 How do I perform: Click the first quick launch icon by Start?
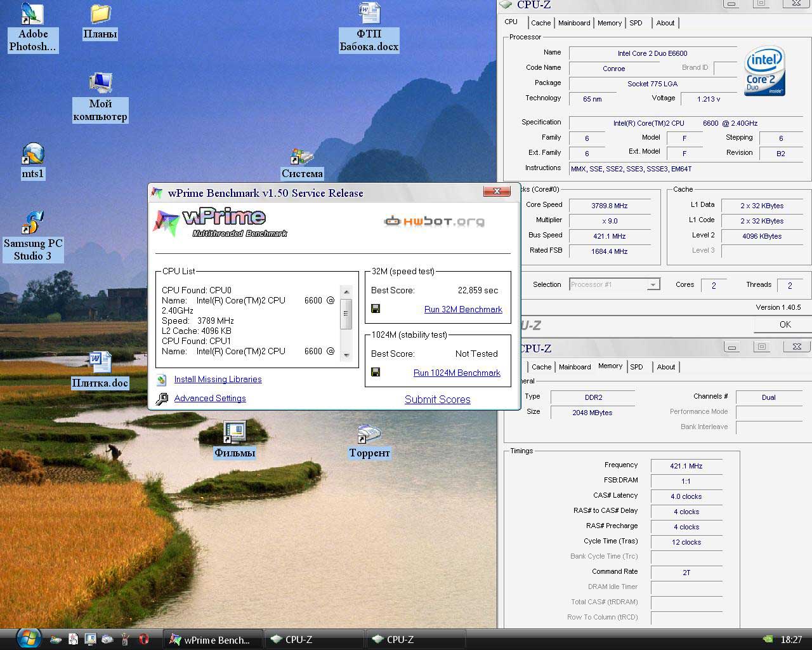pos(56,639)
